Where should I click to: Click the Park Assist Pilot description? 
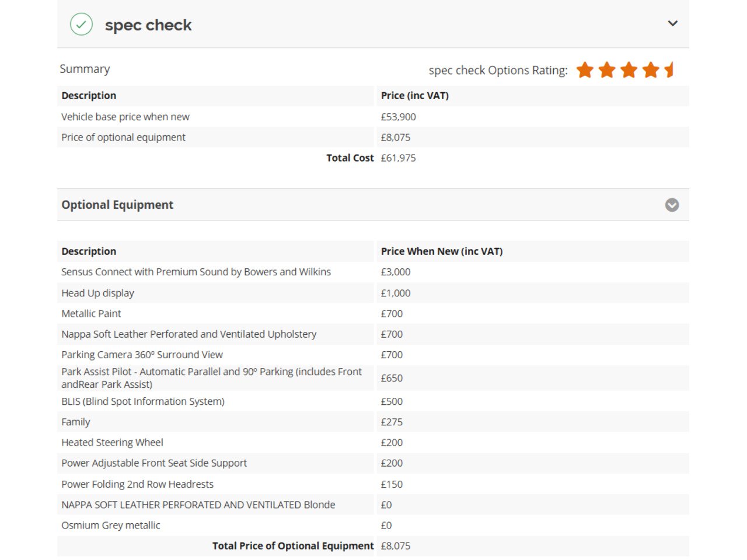tap(211, 378)
